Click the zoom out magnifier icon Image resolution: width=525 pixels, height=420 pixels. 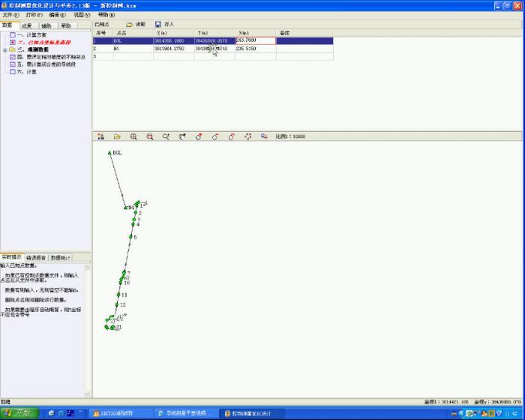pos(150,136)
